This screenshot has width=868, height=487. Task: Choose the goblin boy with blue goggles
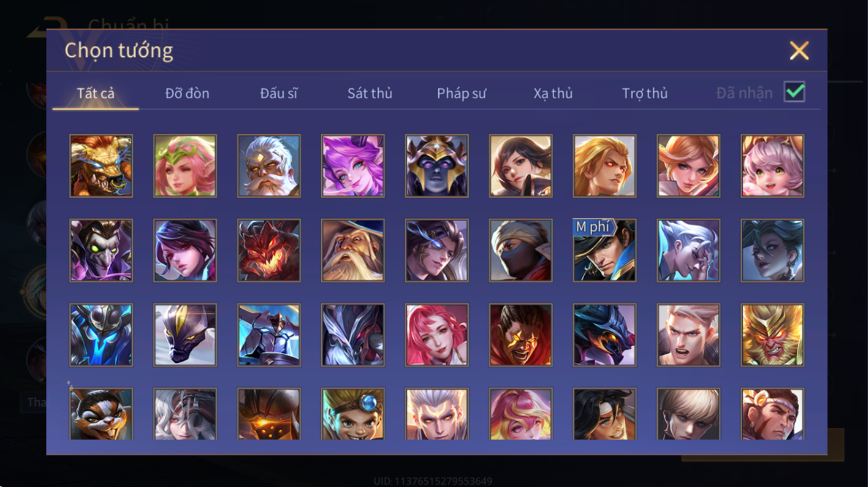[353, 414]
